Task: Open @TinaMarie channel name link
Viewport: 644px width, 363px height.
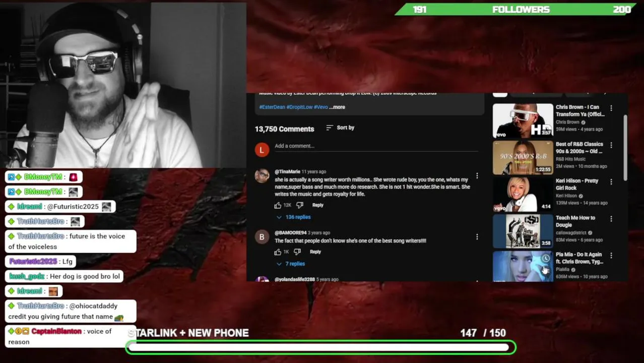Action: click(x=287, y=172)
